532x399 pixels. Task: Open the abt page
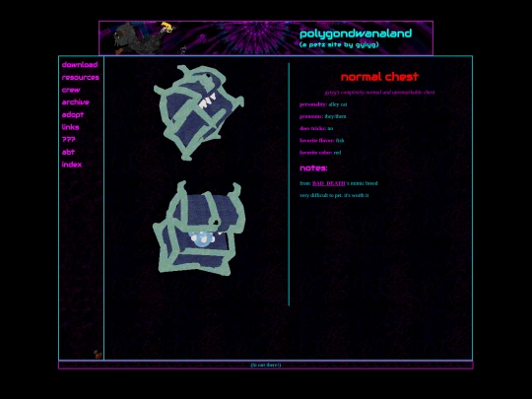coord(68,152)
